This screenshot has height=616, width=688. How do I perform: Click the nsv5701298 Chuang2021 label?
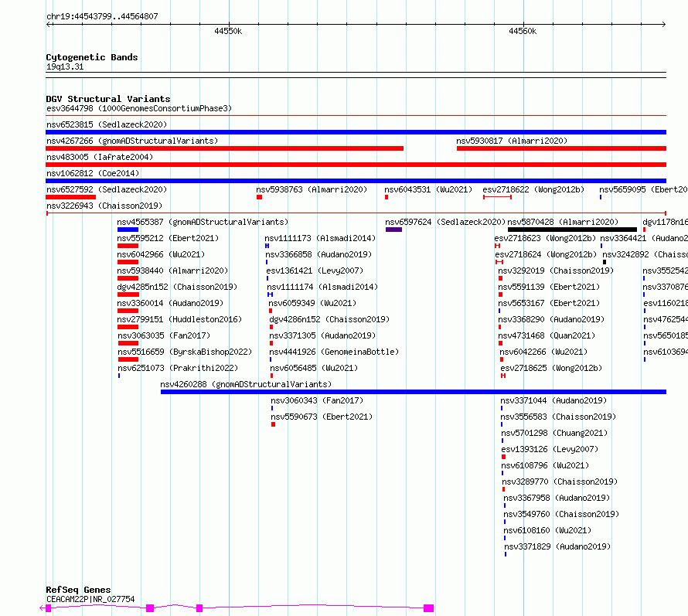(x=554, y=433)
